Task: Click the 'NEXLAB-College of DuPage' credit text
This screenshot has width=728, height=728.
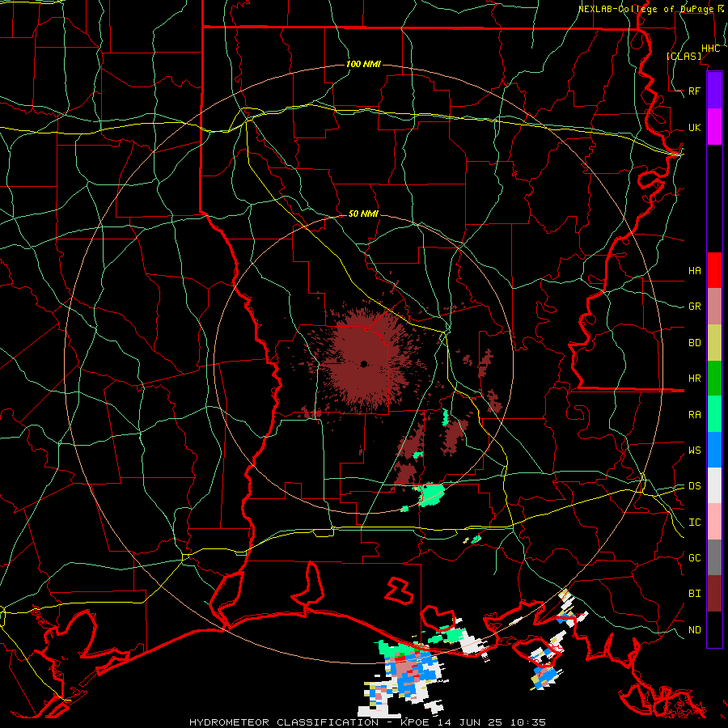Action: [645, 9]
